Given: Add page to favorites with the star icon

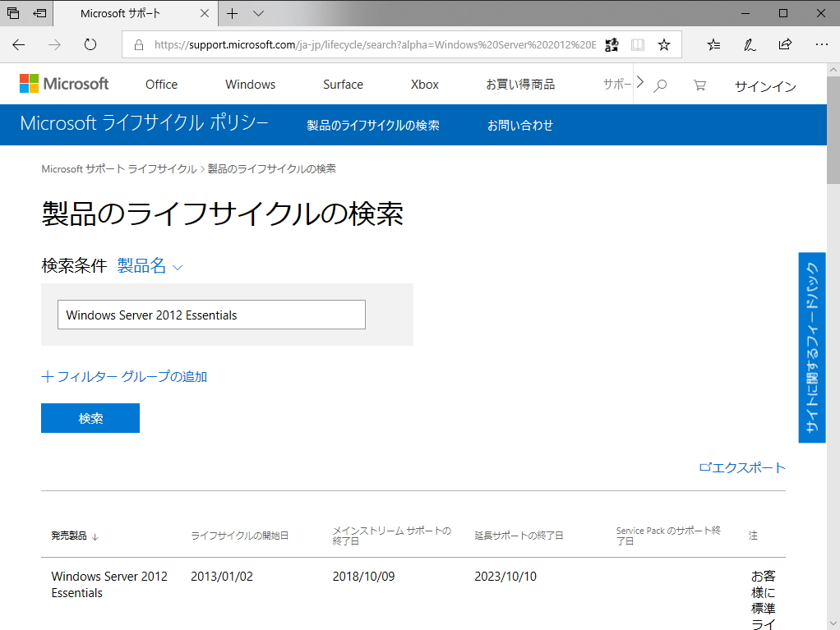Looking at the screenshot, I should tap(664, 44).
